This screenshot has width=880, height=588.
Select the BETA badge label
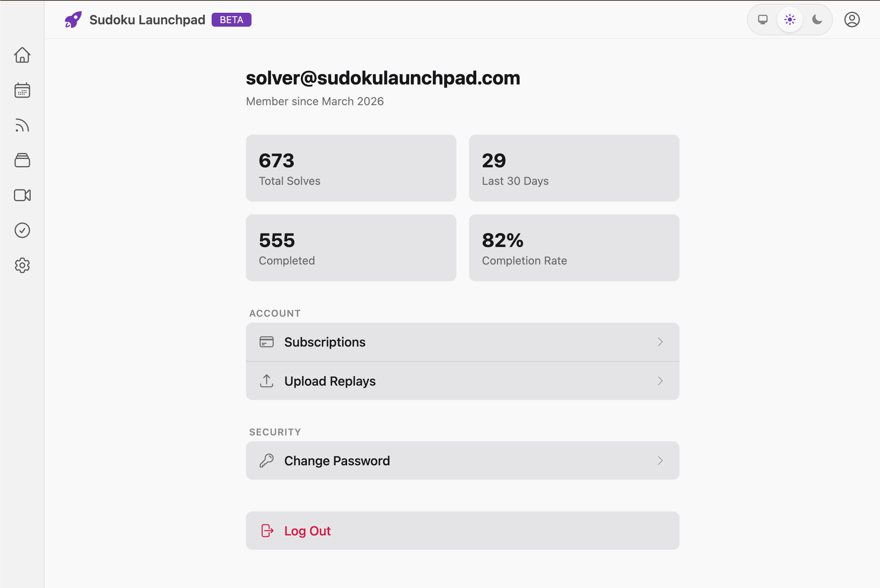tap(231, 19)
